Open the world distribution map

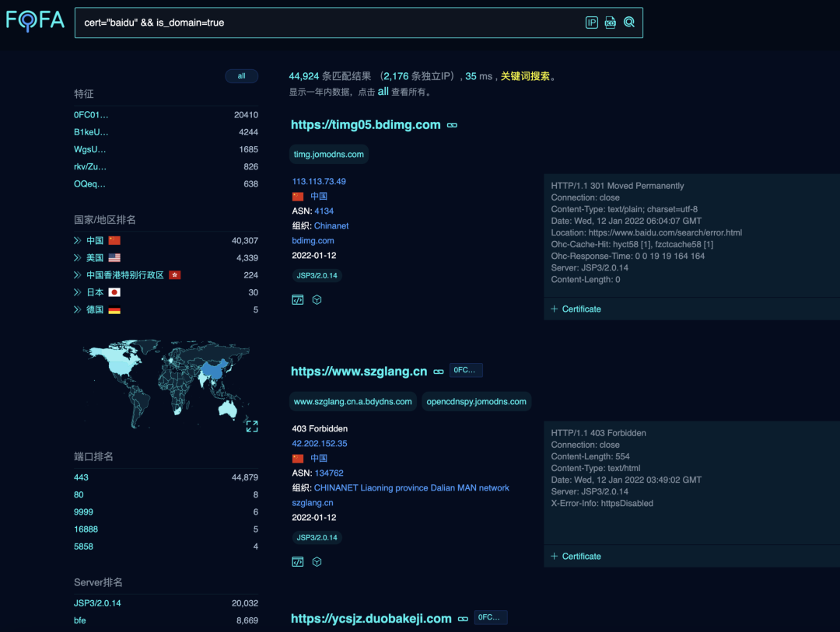click(166, 384)
